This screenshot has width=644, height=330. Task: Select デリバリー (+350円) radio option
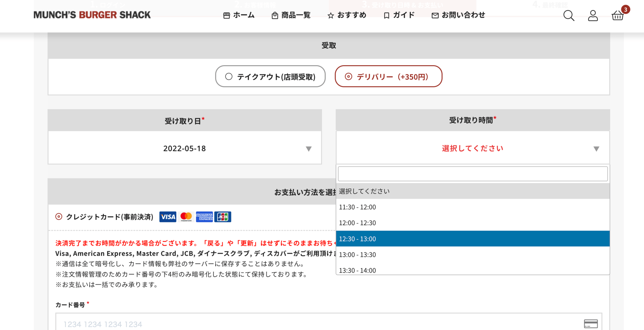point(388,77)
